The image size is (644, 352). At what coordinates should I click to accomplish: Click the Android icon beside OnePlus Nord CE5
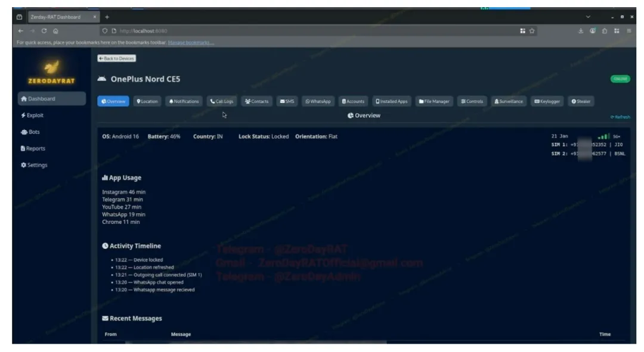pos(102,79)
